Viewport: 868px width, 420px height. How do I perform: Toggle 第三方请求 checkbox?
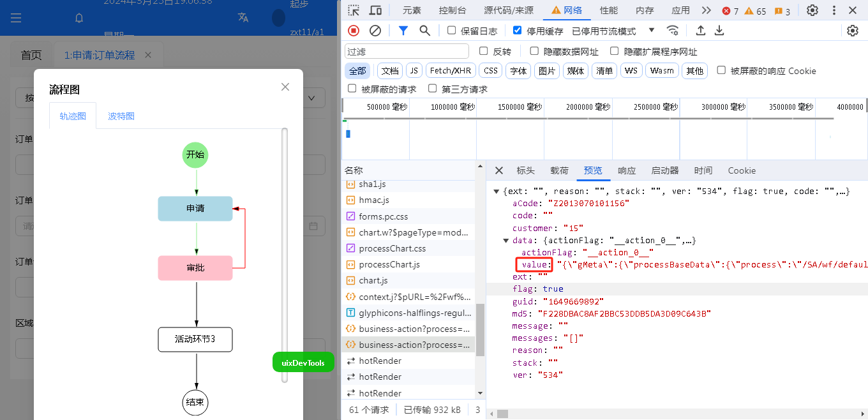(x=433, y=89)
